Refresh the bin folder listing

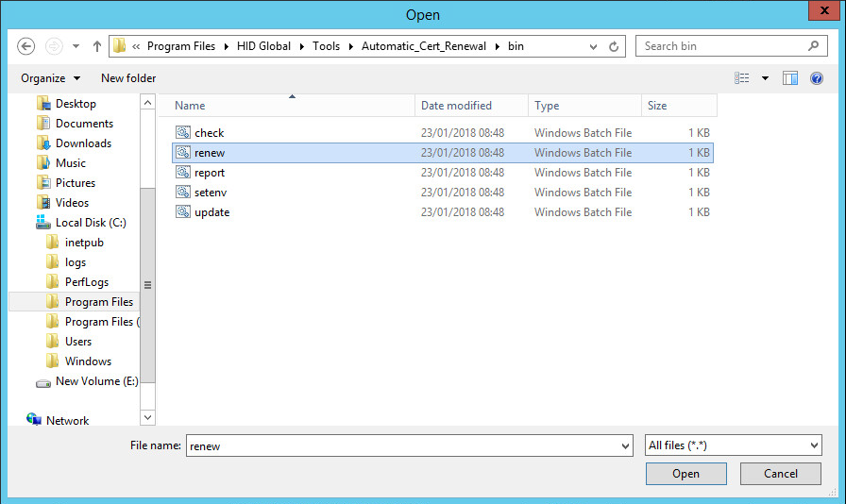pyautogui.click(x=615, y=46)
